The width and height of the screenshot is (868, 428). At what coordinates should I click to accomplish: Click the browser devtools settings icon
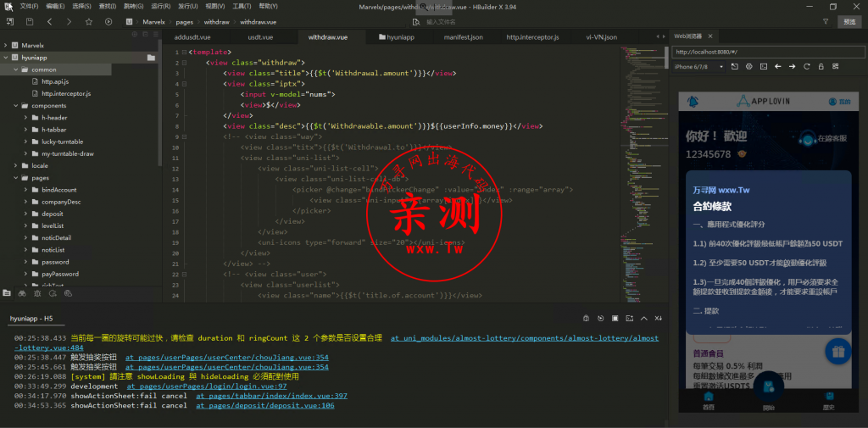749,66
